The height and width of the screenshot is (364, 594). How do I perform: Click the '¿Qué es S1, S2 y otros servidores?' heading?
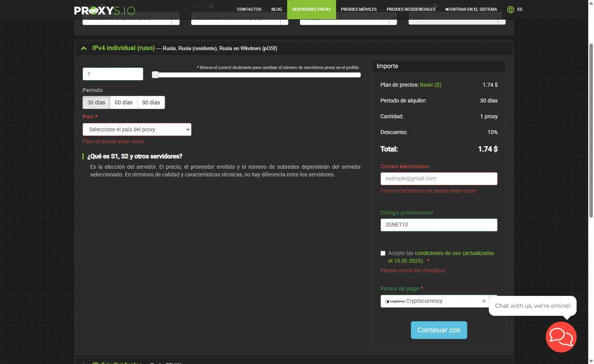pyautogui.click(x=135, y=156)
